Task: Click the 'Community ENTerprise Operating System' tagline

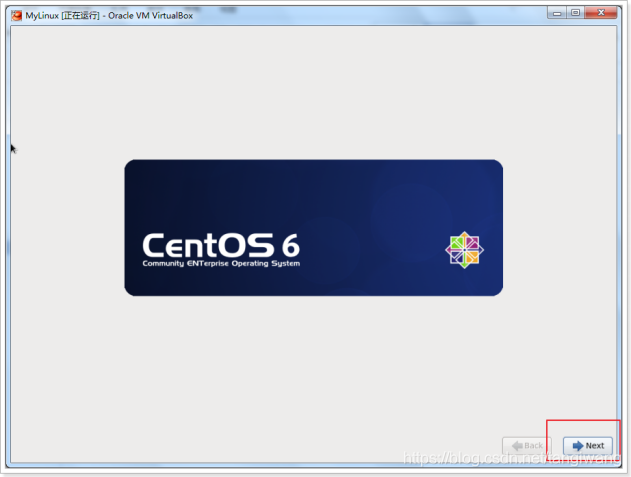Action: (221, 263)
